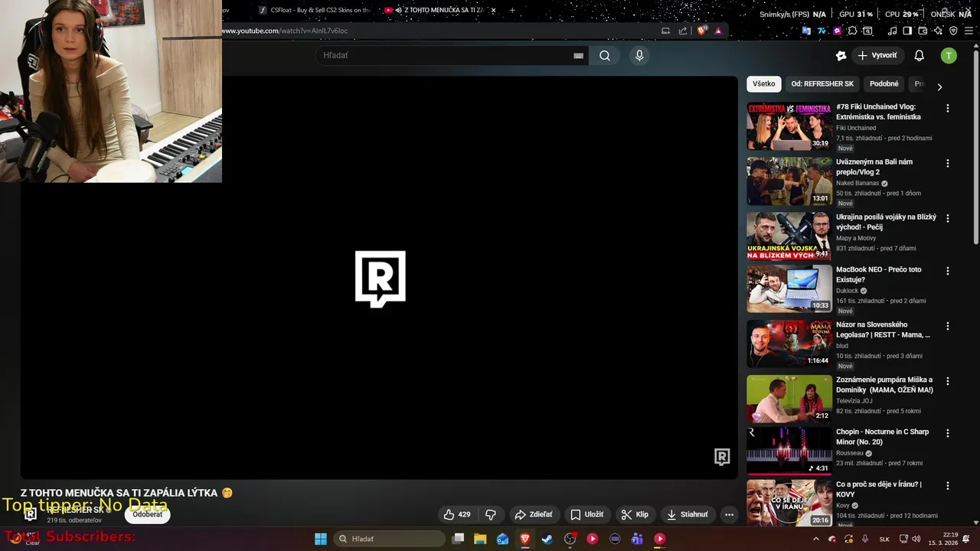Open YouTube notifications bell
Viewport: 980px width, 551px height.
click(920, 55)
